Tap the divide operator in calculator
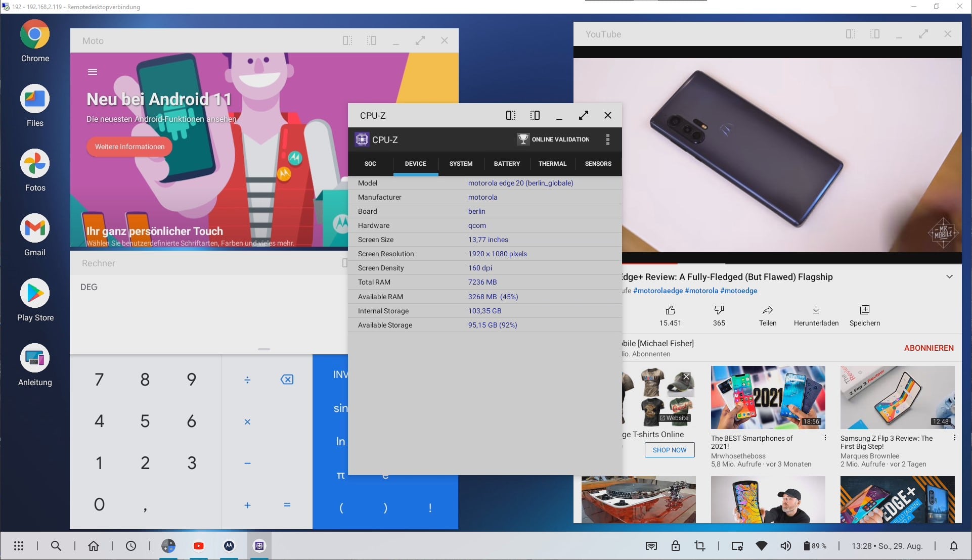 coord(247,380)
